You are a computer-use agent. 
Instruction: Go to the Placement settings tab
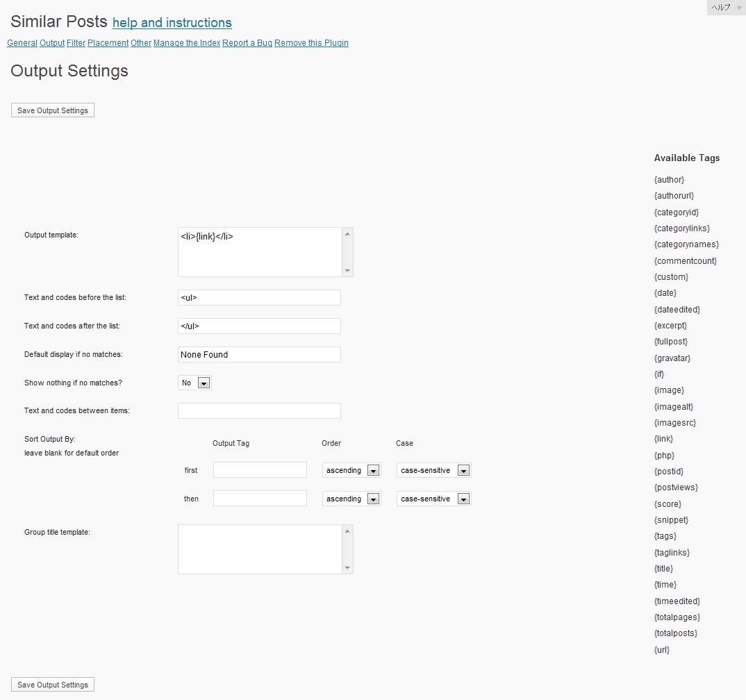108,43
